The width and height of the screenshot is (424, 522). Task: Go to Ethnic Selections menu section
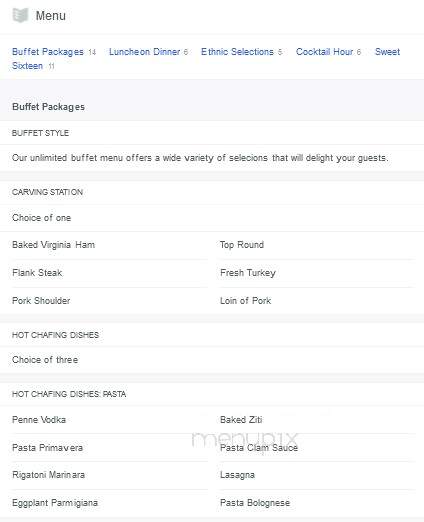(237, 52)
